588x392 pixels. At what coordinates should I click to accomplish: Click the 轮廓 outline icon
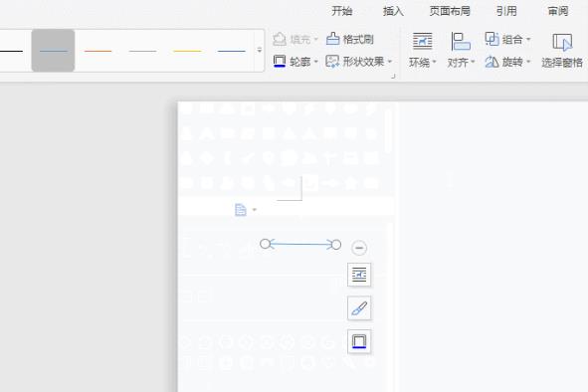click(x=280, y=61)
